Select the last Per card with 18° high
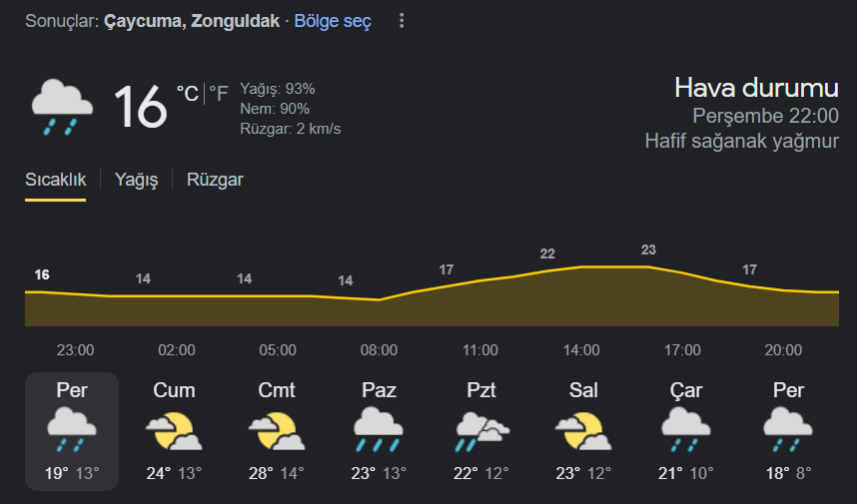Screen dimensions: 857x504 [788, 431]
